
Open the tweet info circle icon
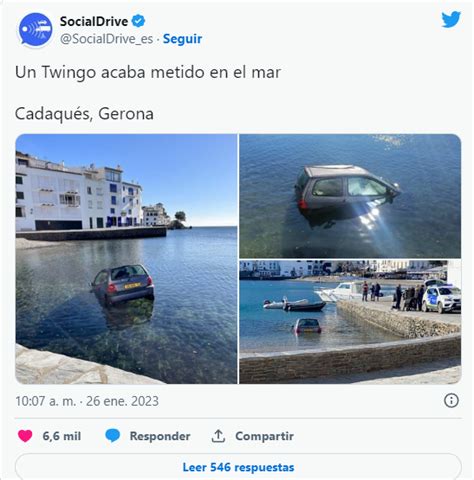pos(451,400)
